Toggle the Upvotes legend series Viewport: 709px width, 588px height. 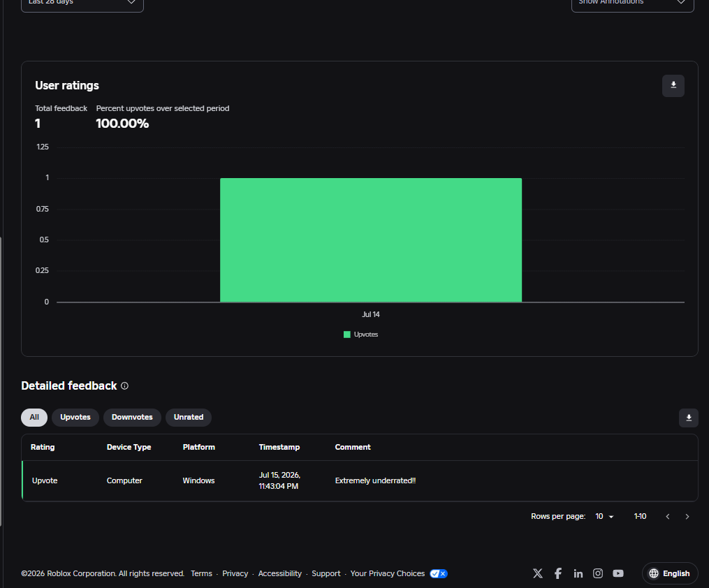click(361, 335)
